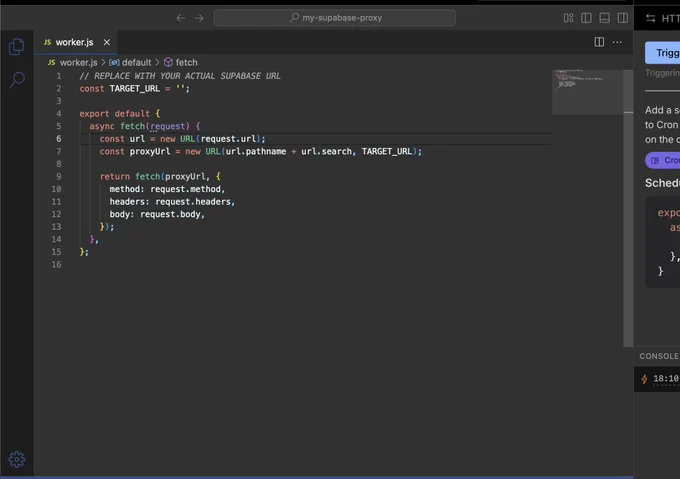Viewport: 680px width, 479px height.
Task: Split the editor to the right
Action: click(x=599, y=42)
